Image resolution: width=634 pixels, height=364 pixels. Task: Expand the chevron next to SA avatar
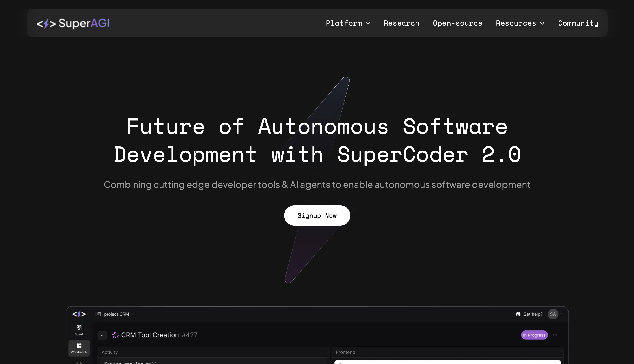pyautogui.click(x=561, y=314)
